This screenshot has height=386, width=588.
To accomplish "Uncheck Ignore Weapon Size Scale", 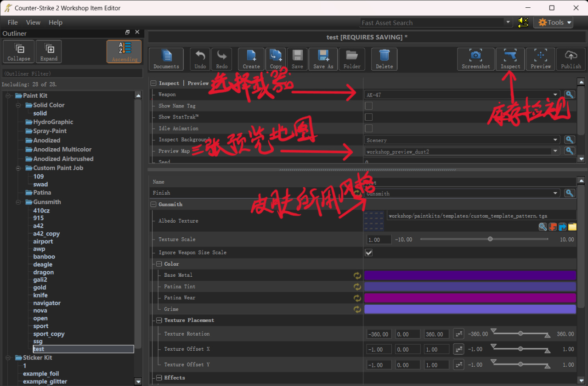I will (x=368, y=252).
